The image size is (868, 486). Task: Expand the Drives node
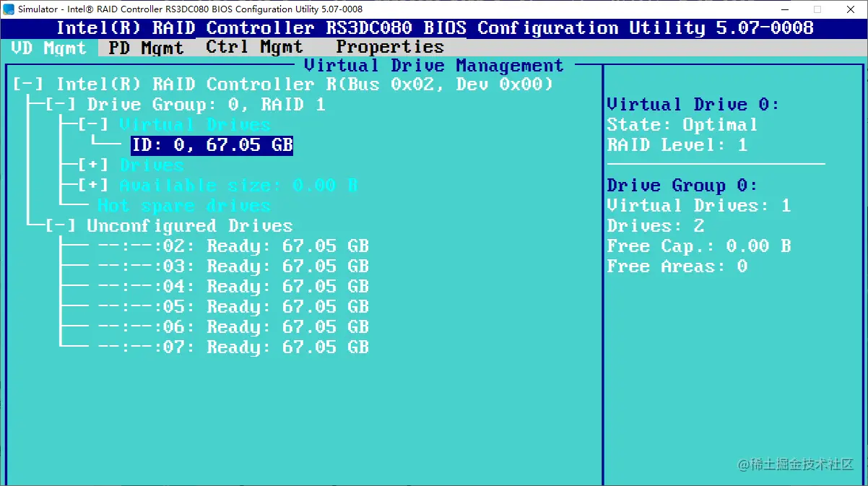pos(93,165)
